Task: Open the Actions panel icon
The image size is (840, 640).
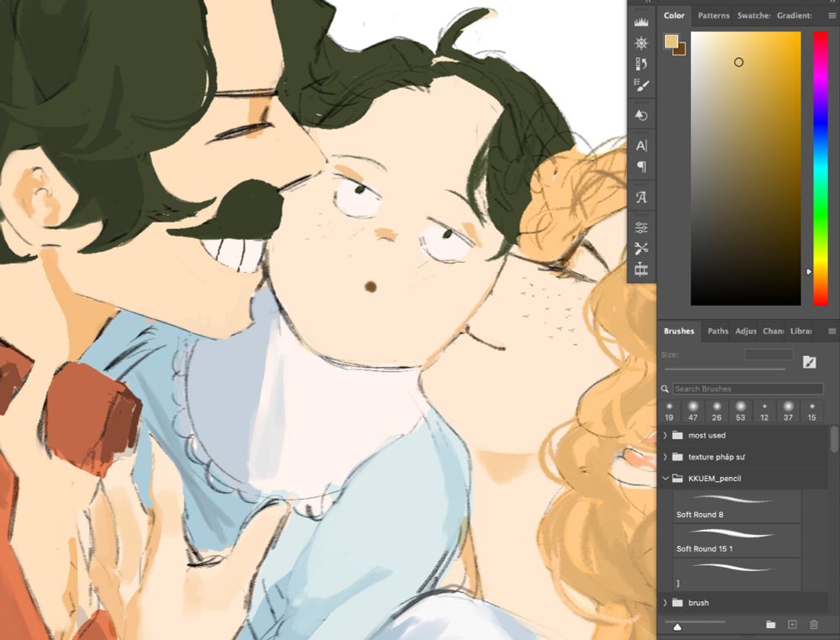Action: pyautogui.click(x=641, y=115)
